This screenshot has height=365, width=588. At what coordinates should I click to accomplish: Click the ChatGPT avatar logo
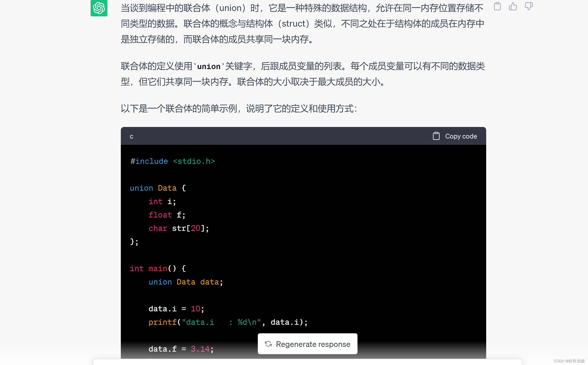point(99,8)
